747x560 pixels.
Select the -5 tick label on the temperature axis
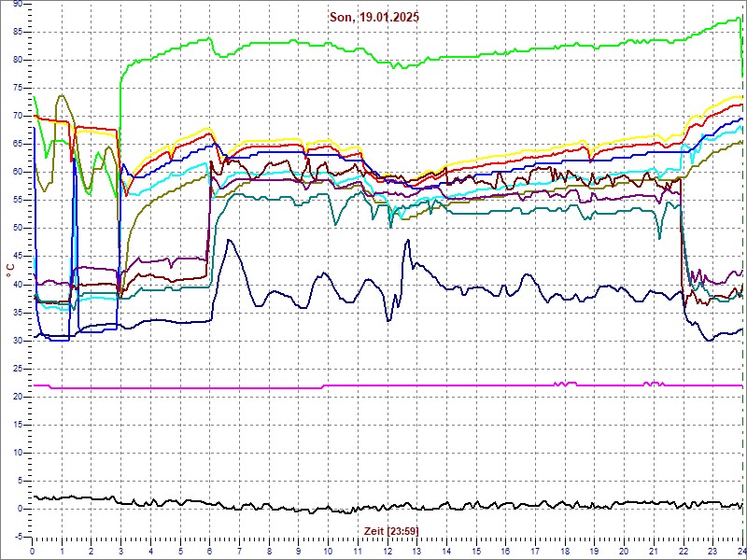point(18,538)
